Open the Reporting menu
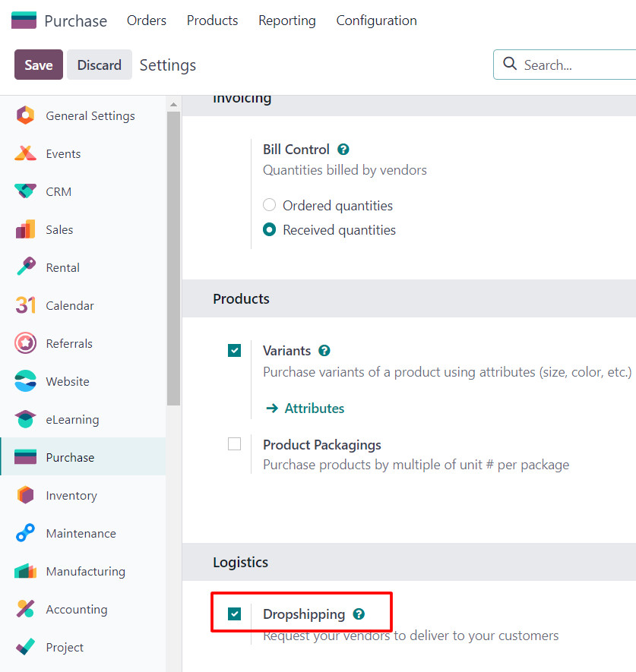This screenshot has height=672, width=636. 287,21
